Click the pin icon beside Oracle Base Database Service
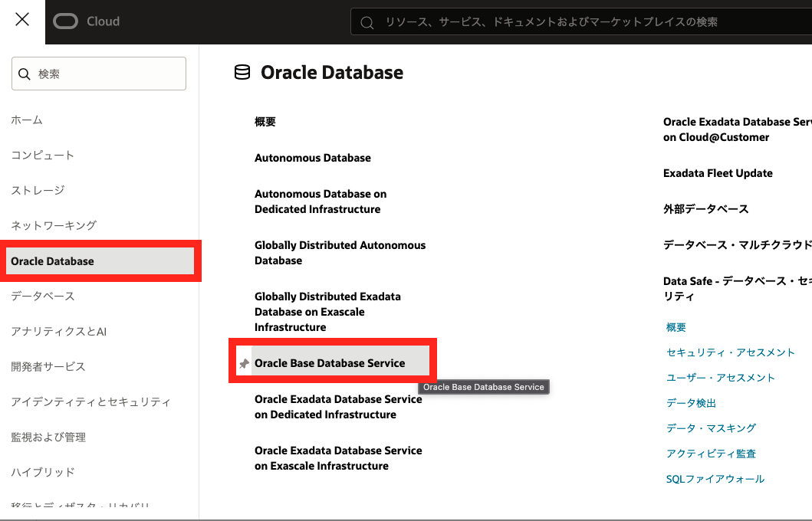This screenshot has width=812, height=521. point(244,364)
